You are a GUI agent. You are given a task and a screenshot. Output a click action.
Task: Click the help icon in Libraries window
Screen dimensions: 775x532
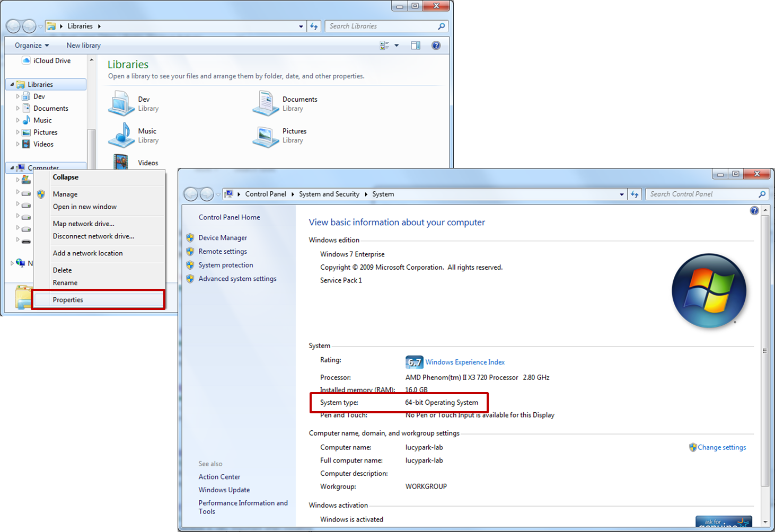click(x=436, y=46)
